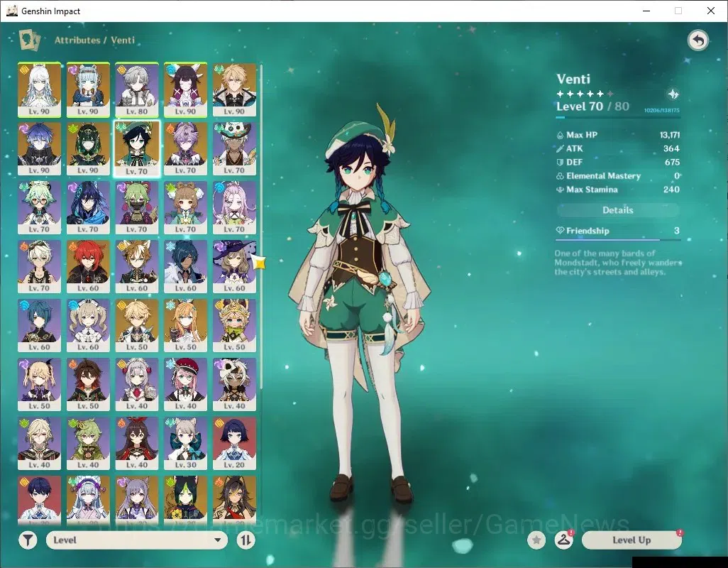728x568 pixels.
Task: Select blond Dendro character Lv. 40
Action: pyautogui.click(x=40, y=444)
